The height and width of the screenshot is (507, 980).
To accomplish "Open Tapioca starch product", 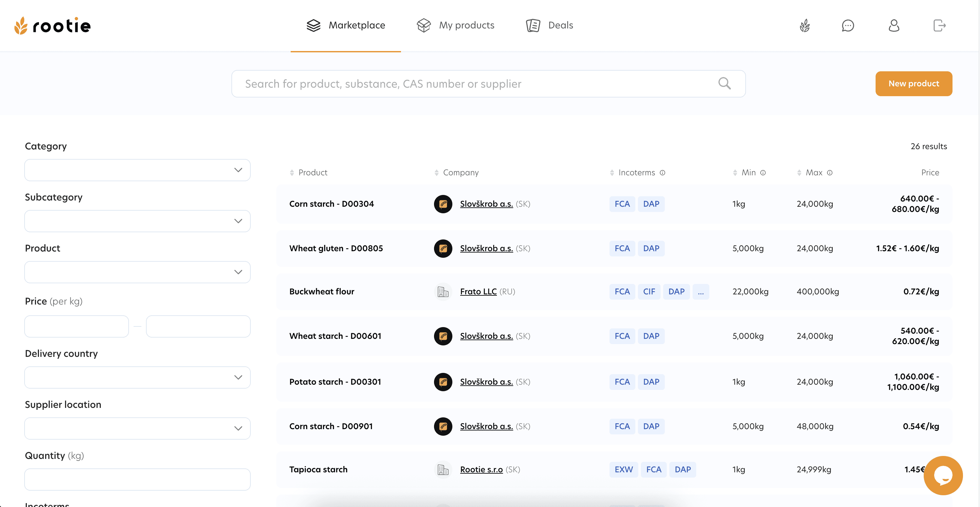I will (318, 469).
